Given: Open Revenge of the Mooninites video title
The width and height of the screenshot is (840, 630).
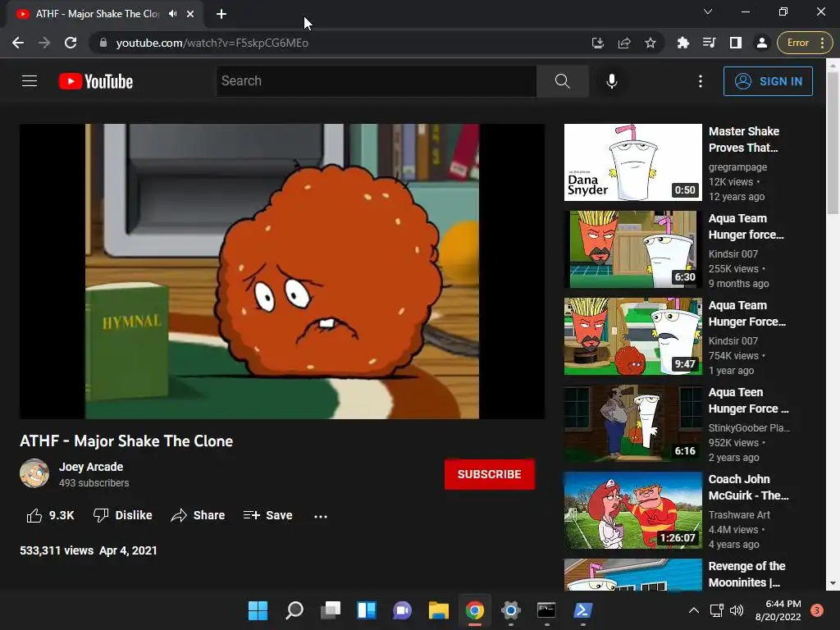Looking at the screenshot, I should 746,574.
